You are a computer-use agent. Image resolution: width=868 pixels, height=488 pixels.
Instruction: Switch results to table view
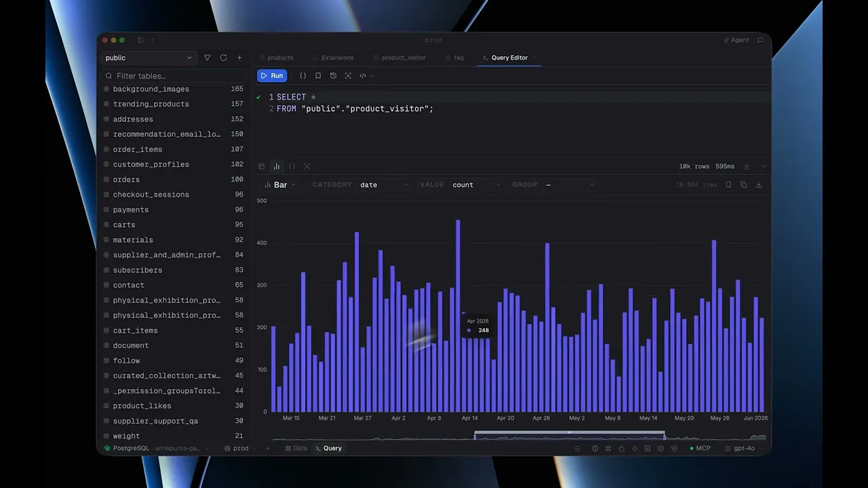pyautogui.click(x=262, y=166)
